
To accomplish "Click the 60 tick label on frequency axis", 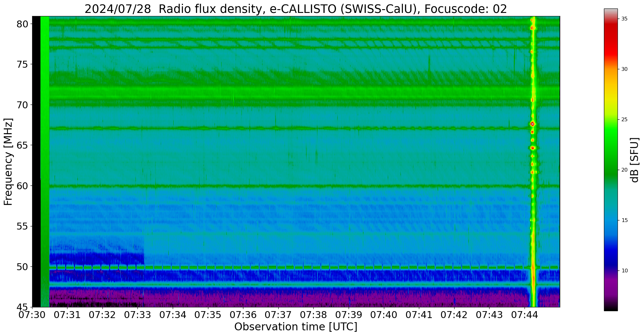I will tap(23, 186).
